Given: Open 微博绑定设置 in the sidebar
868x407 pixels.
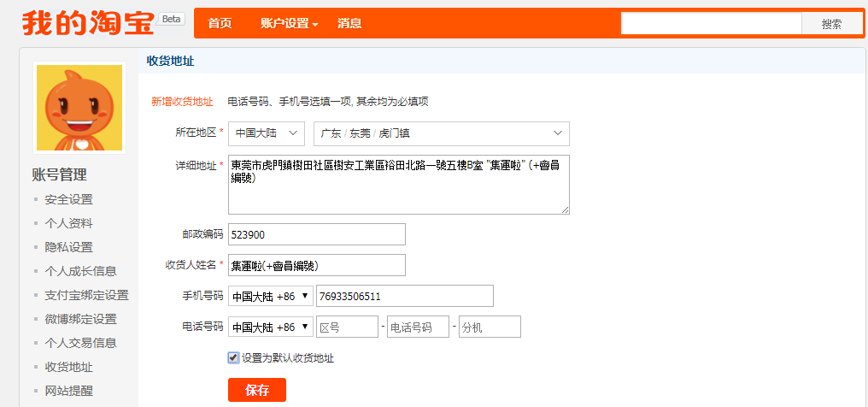Looking at the screenshot, I should coord(81,320).
